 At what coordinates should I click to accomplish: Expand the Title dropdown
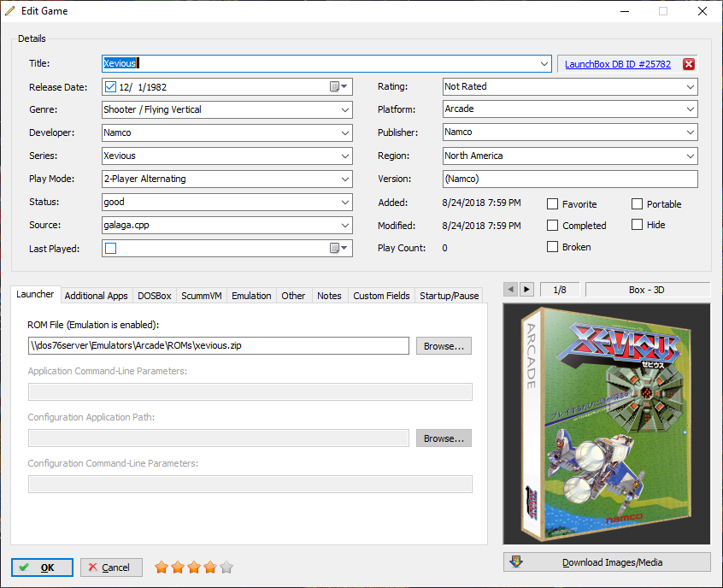[544, 63]
